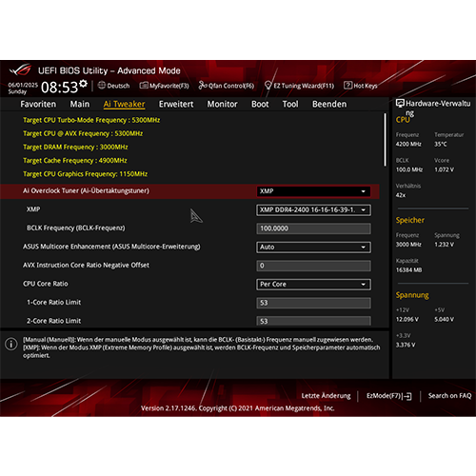Go to the Boot tab
476x476 pixels.
point(260,104)
